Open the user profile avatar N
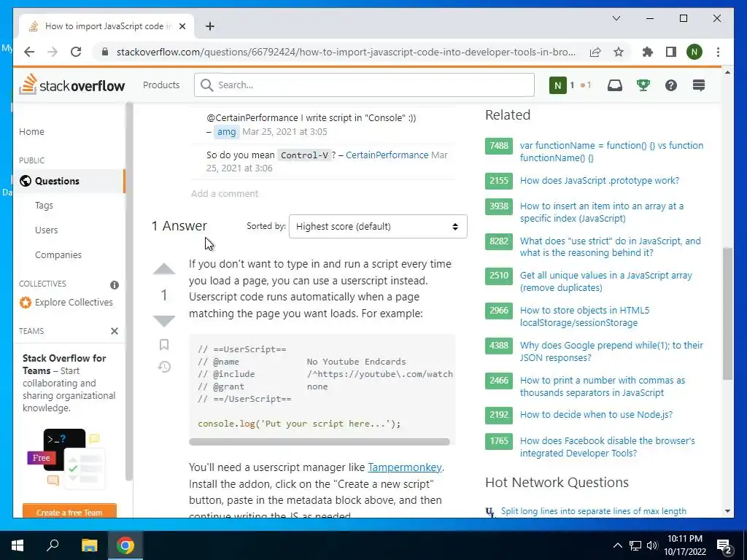The width and height of the screenshot is (747, 560). point(557,85)
